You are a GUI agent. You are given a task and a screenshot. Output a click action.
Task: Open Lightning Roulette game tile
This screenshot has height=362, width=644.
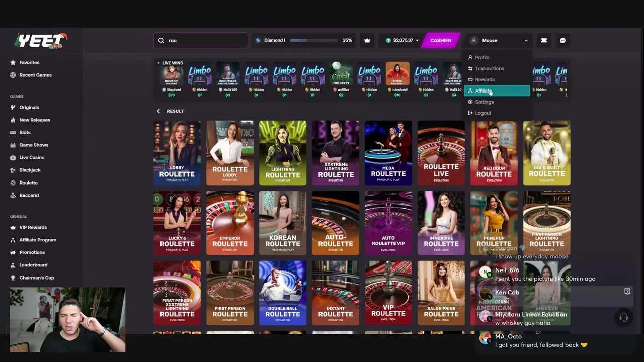tap(283, 153)
